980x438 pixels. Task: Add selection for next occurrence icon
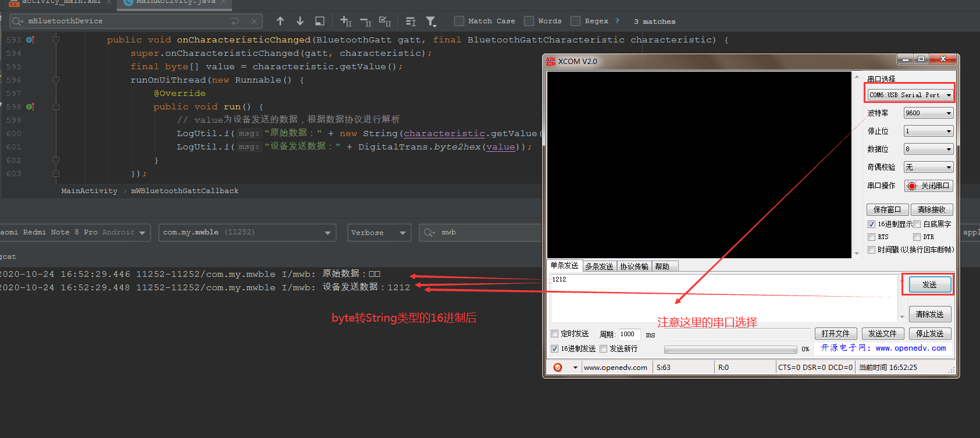point(345,22)
